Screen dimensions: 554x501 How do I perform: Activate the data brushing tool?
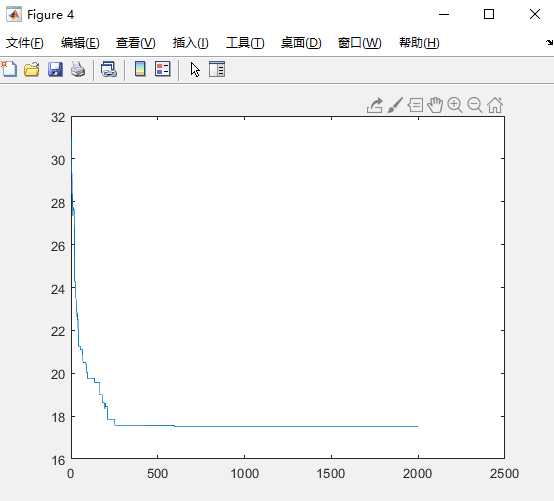click(395, 105)
